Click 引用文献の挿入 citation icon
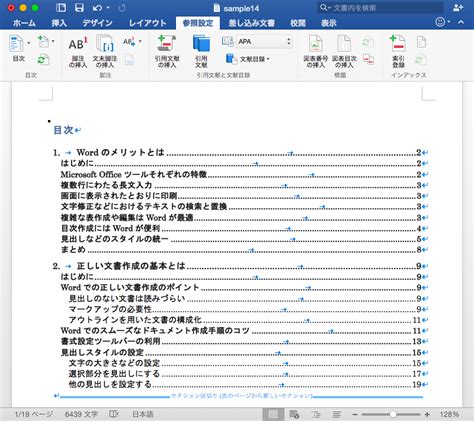This screenshot has height=421, width=474. 167,52
